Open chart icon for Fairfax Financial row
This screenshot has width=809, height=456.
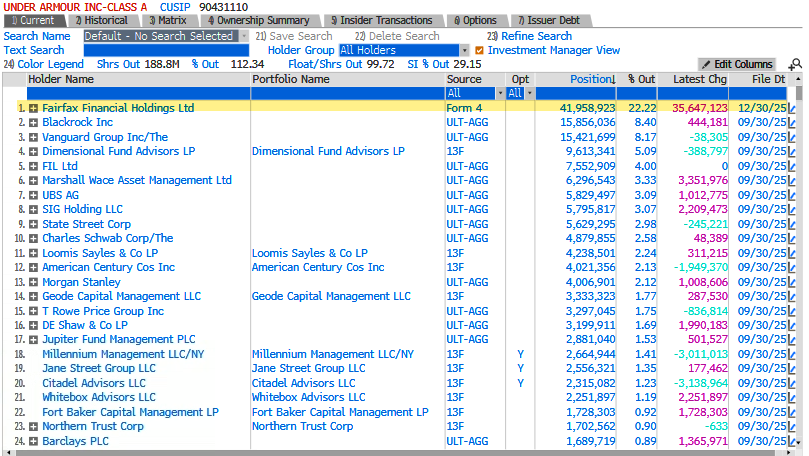point(792,108)
